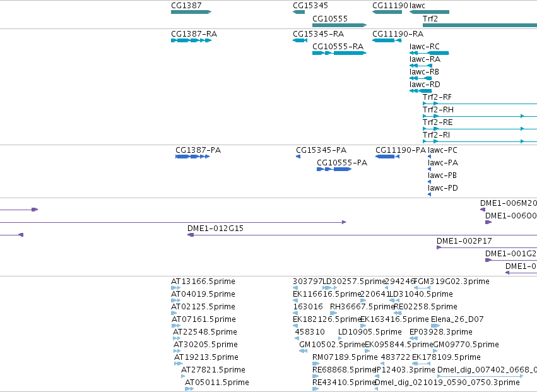Click the lawc-PC protein label

(442, 150)
